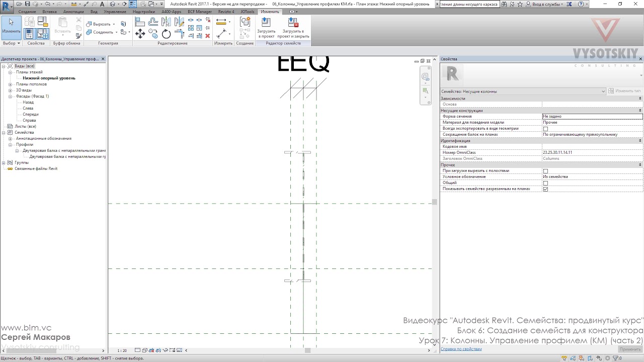Open the Вырезать geometry dropdown
The height and width of the screenshot is (362, 644).
114,24
